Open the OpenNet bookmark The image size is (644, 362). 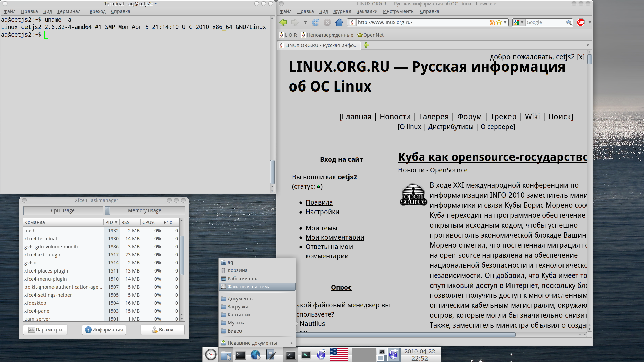(x=371, y=35)
